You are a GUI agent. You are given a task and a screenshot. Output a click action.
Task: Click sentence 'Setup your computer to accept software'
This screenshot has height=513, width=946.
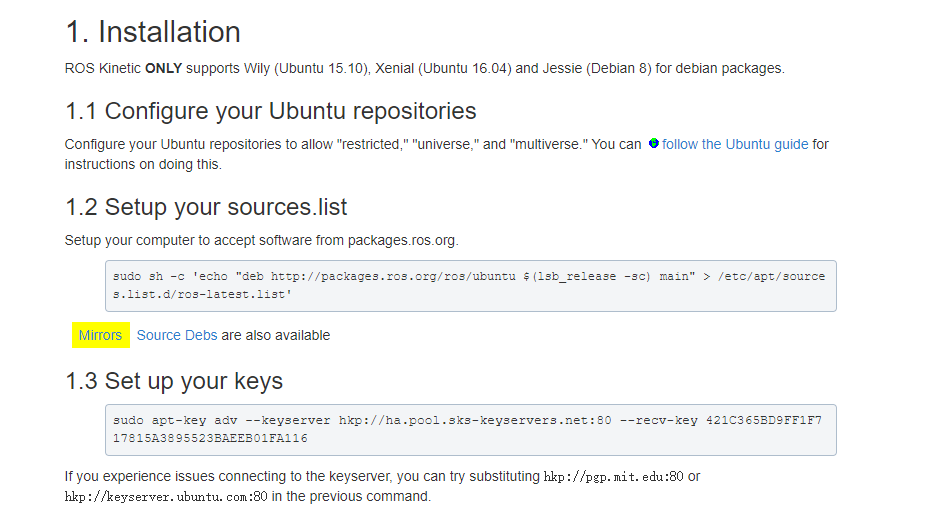[x=262, y=240]
